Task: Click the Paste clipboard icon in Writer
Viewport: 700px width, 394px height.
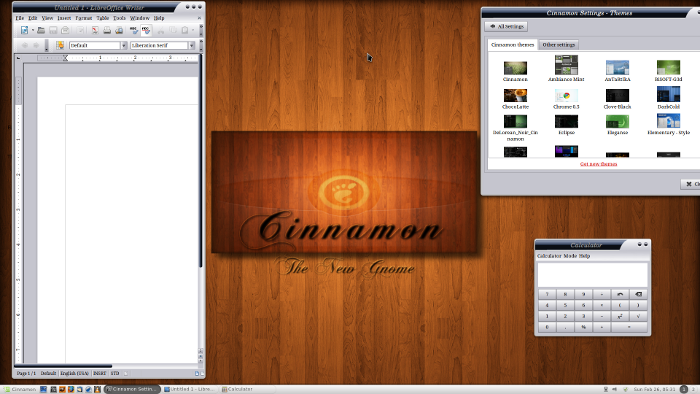Action: [x=184, y=30]
